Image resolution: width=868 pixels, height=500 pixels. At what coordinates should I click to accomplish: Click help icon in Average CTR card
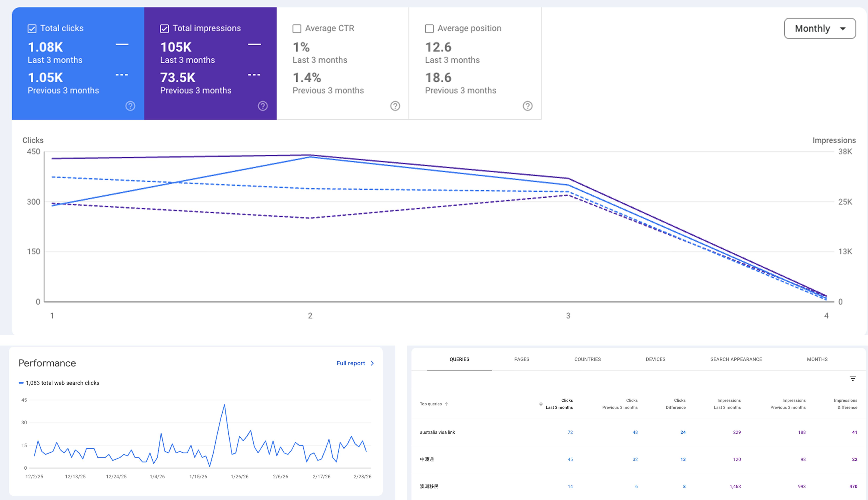click(395, 106)
